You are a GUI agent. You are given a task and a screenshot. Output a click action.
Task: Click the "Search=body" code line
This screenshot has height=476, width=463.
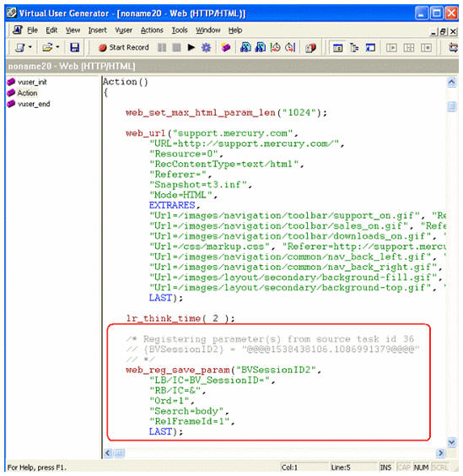coord(189,411)
